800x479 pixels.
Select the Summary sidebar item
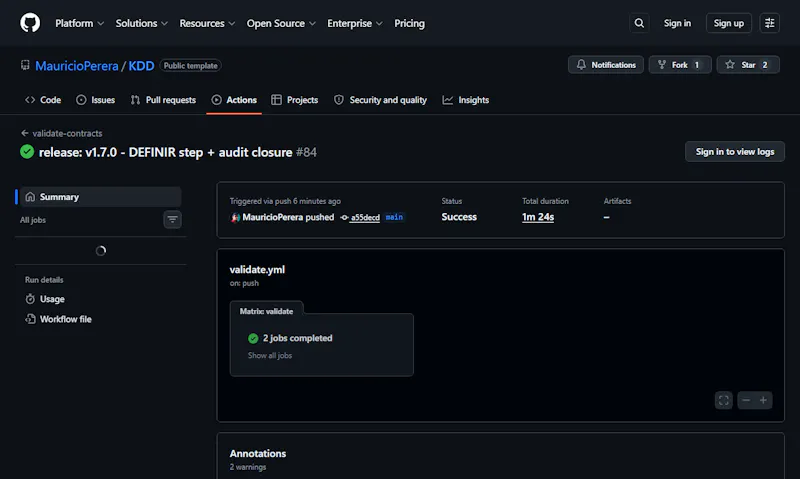tap(100, 196)
